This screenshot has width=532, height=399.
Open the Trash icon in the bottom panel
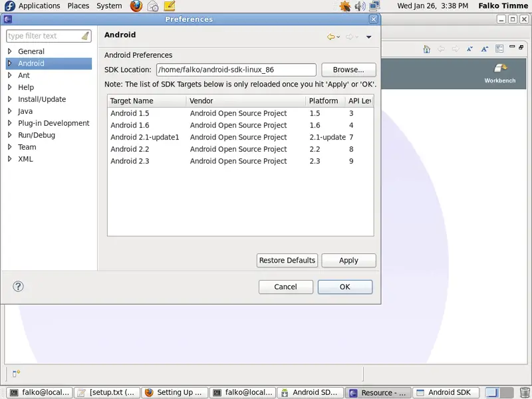point(525,392)
